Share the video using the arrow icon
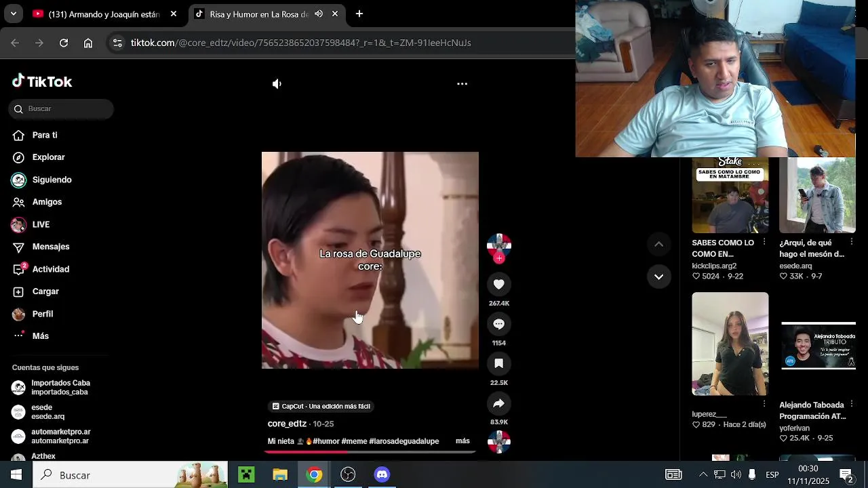Image resolution: width=868 pixels, height=488 pixels. (x=498, y=403)
